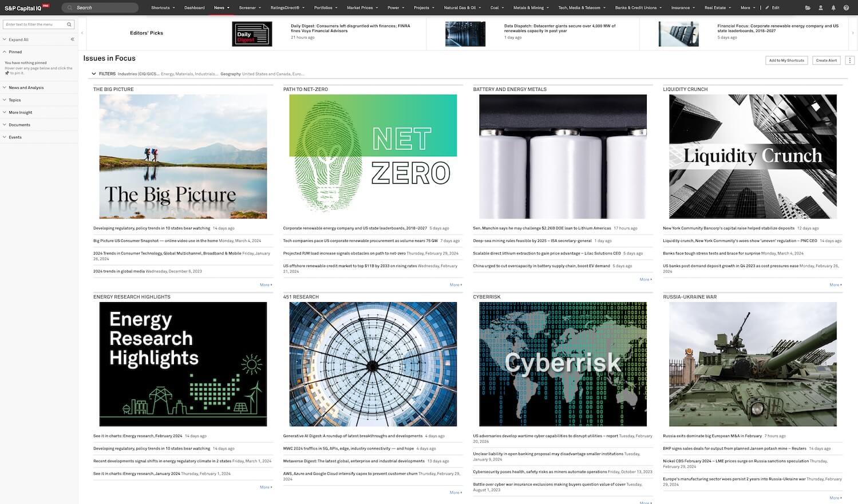The width and height of the screenshot is (858, 504).
Task: Open notifications bell icon
Action: 833,8
